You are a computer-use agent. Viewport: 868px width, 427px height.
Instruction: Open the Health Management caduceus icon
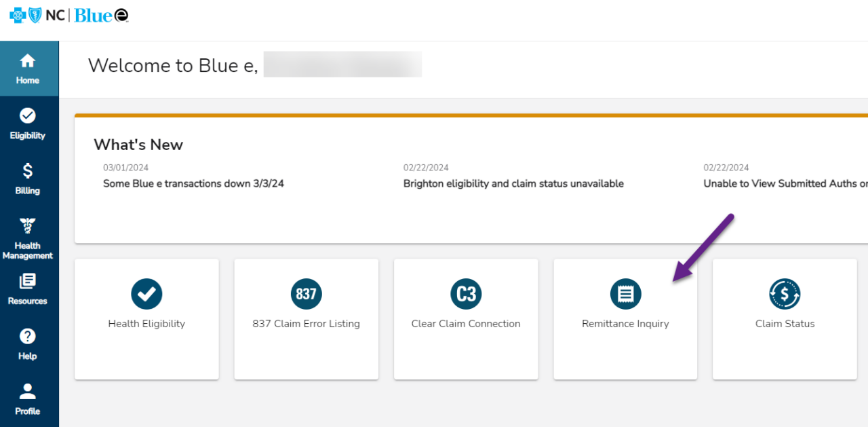[x=28, y=225]
